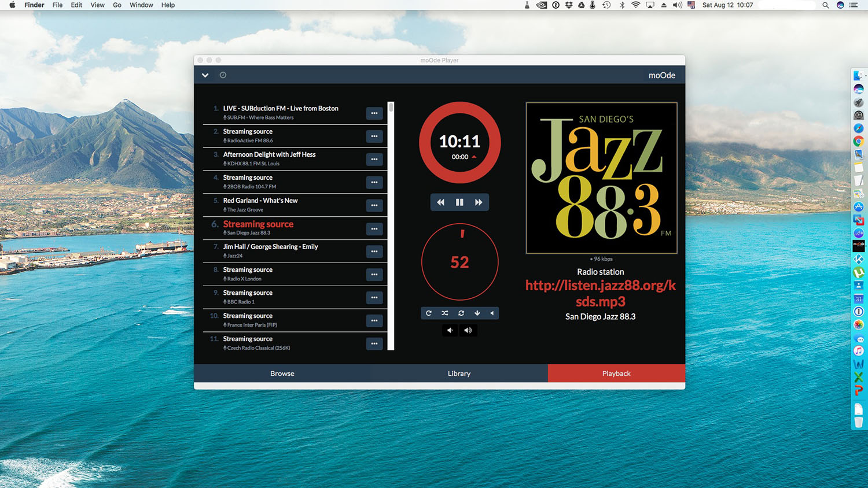The image size is (868, 488).
Task: Open options for Red Garland - What's New
Action: click(374, 205)
